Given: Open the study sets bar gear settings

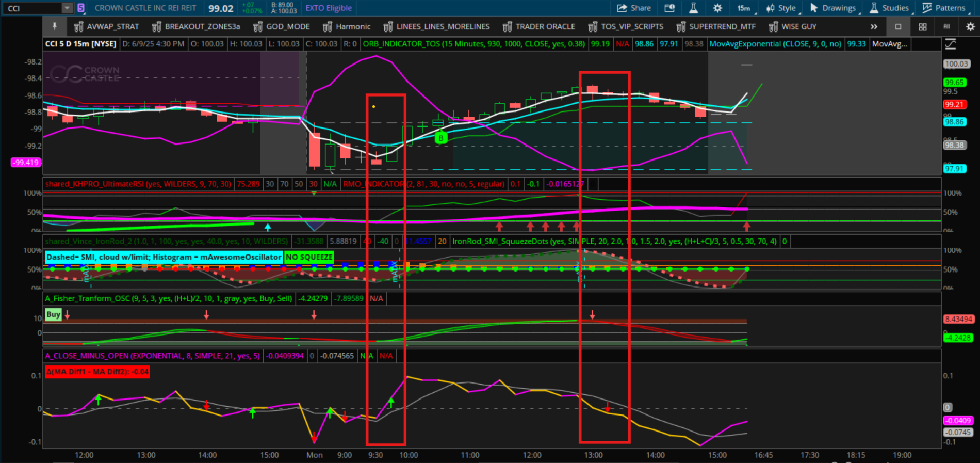Looking at the screenshot, I should [x=970, y=26].
